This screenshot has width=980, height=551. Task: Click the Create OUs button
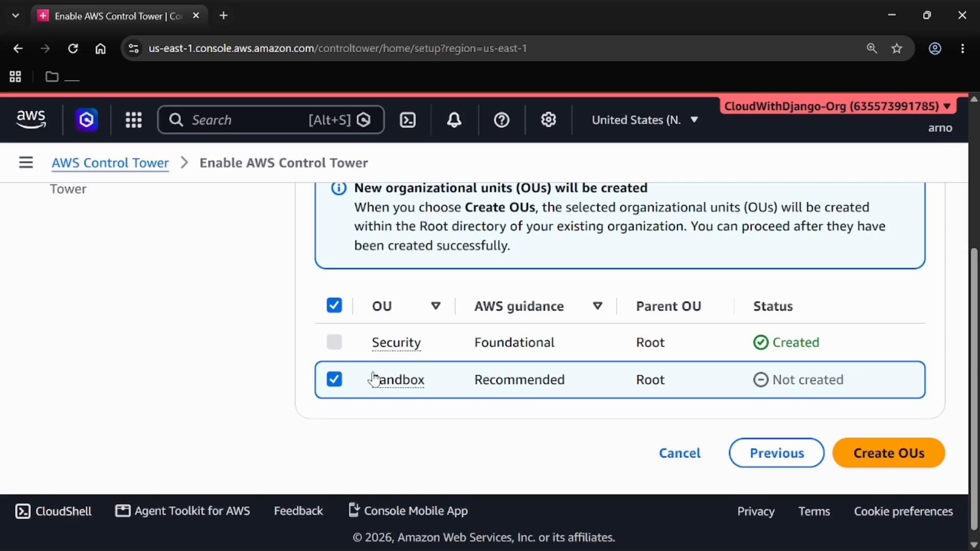coord(889,453)
